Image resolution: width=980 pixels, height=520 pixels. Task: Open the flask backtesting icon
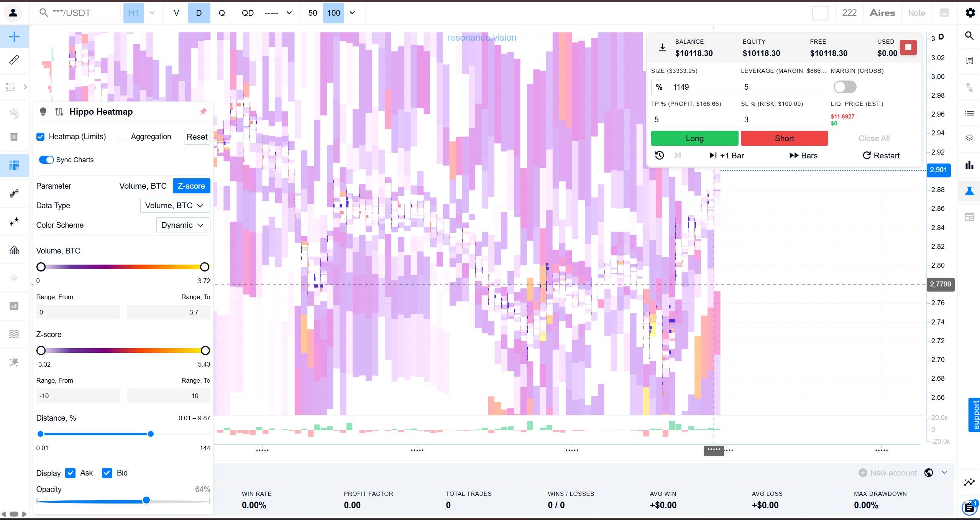[969, 191]
